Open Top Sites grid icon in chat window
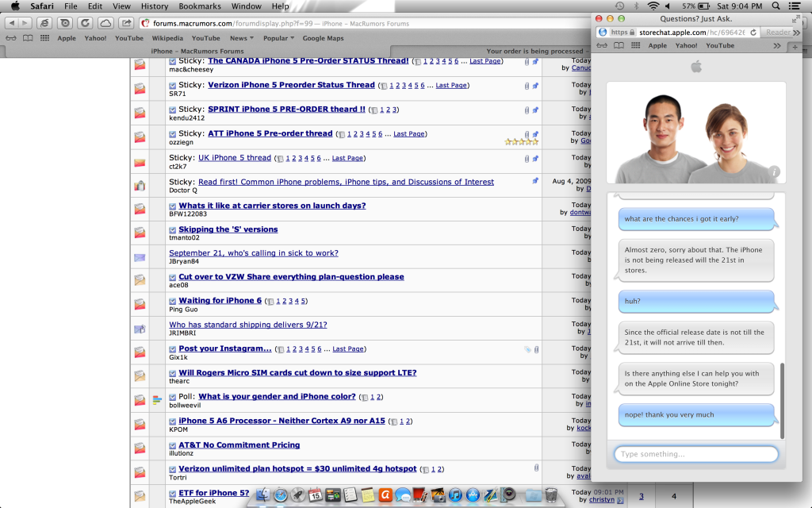Image resolution: width=812 pixels, height=508 pixels. point(635,45)
